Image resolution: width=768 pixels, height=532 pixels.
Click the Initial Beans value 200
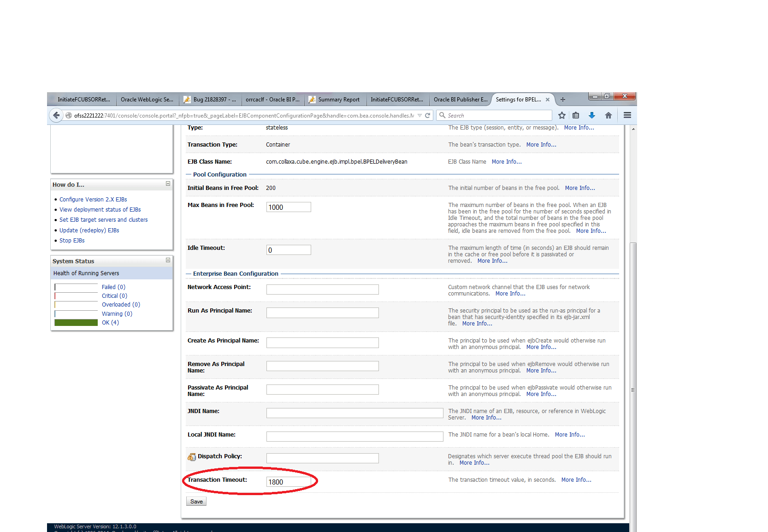pyautogui.click(x=271, y=188)
